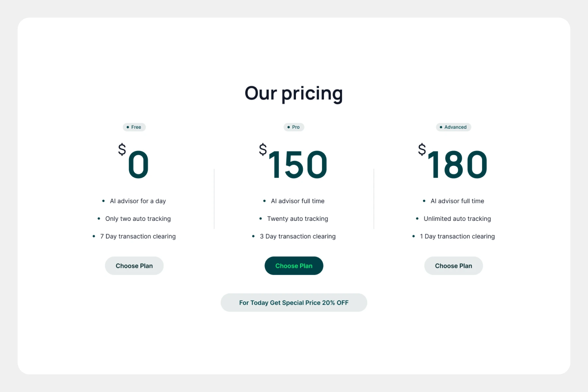
Task: Click Pro plan's 'AI advisor full time'
Action: pos(297,201)
